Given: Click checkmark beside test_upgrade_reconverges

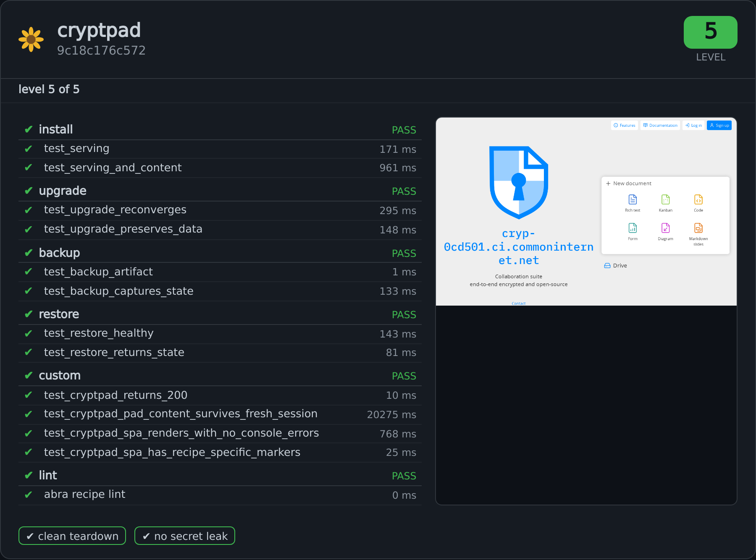Looking at the screenshot, I should (x=29, y=210).
